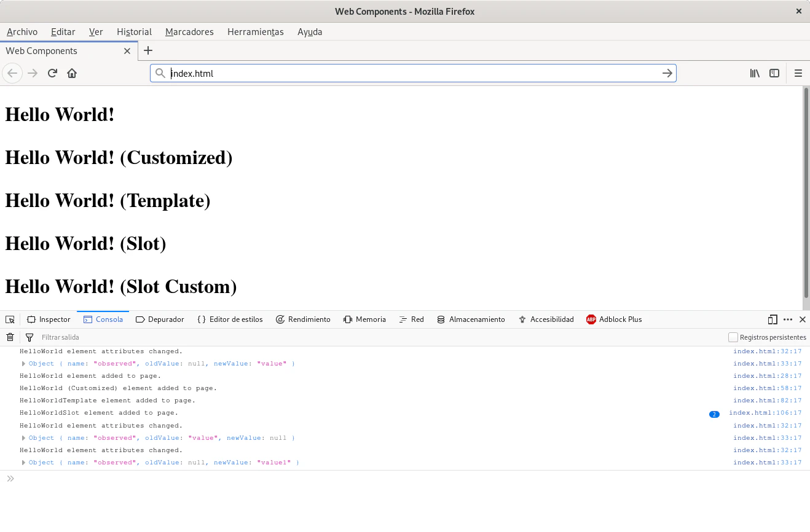Clear console output with trash icon

10,337
